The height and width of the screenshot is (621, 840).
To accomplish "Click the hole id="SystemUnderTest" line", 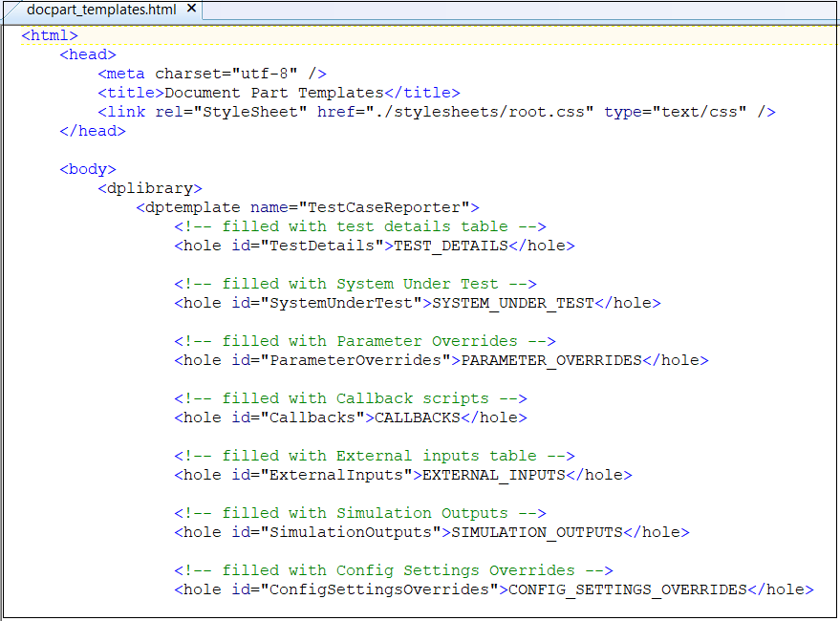I will [418, 303].
